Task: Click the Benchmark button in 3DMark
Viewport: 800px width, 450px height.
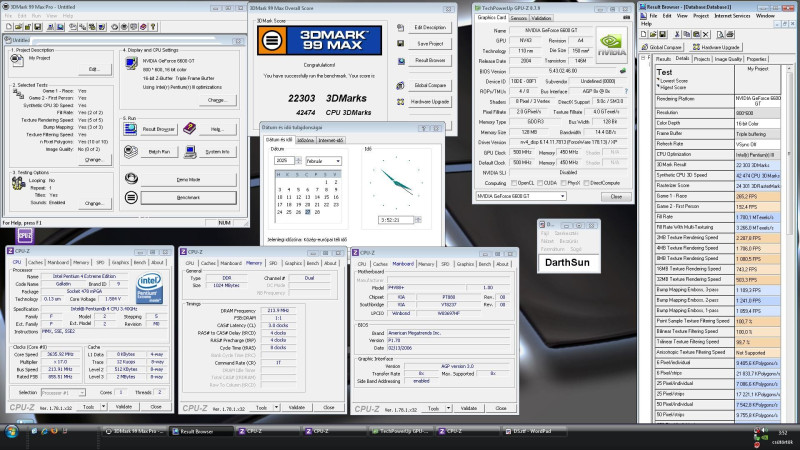Action: coord(188,197)
